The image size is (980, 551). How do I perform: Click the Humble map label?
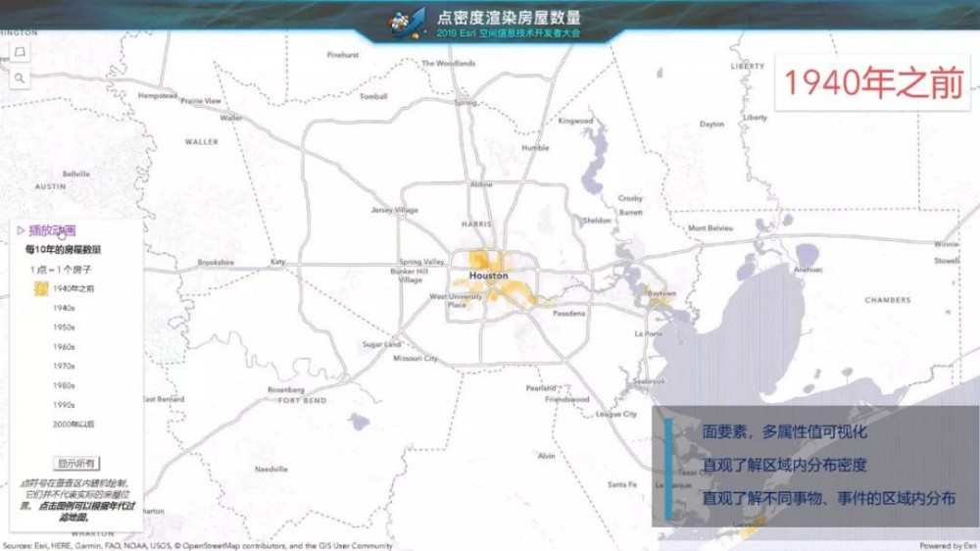536,148
